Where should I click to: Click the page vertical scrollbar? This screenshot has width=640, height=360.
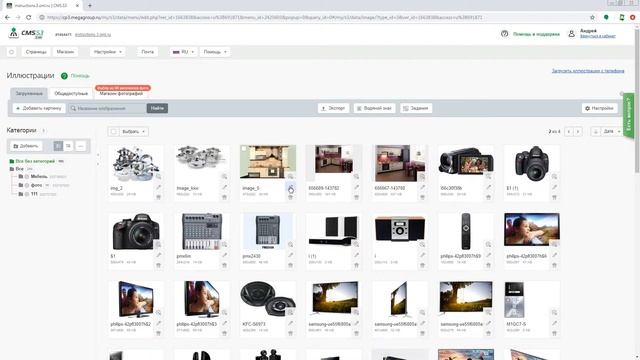click(636, 102)
